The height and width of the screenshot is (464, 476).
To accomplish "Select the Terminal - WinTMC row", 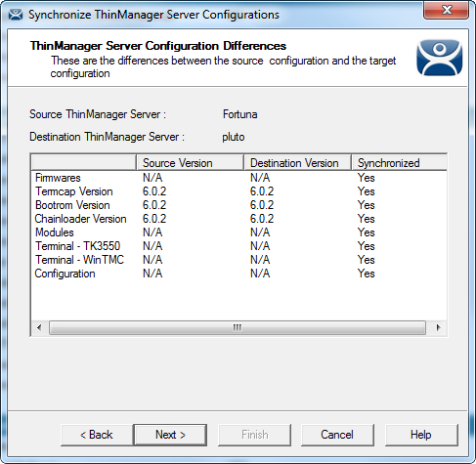I will pyautogui.click(x=239, y=260).
